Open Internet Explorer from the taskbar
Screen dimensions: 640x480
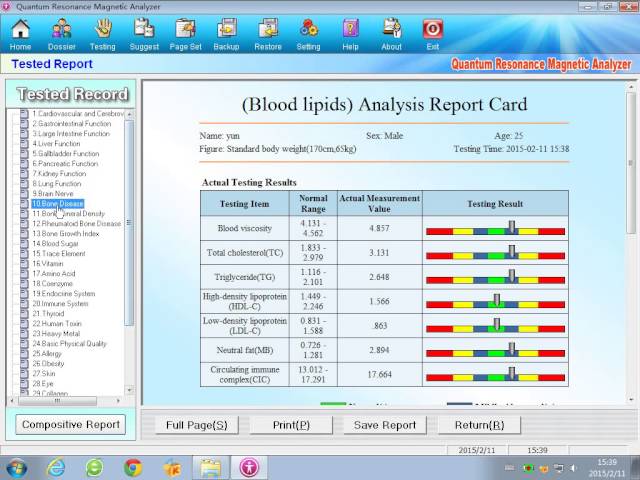(x=55, y=468)
